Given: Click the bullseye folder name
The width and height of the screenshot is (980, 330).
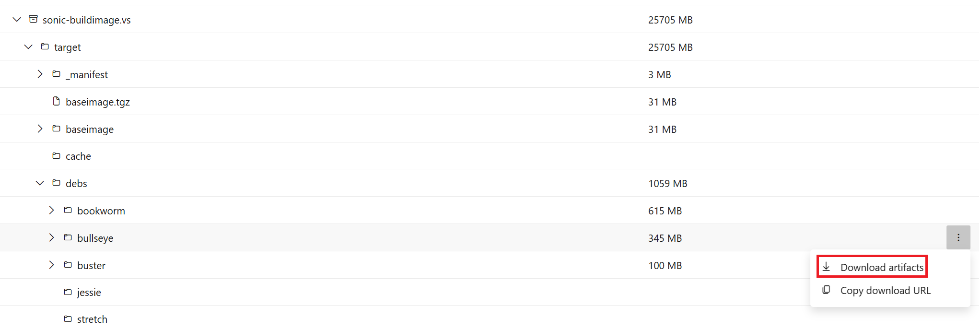Looking at the screenshot, I should pyautogui.click(x=95, y=238).
